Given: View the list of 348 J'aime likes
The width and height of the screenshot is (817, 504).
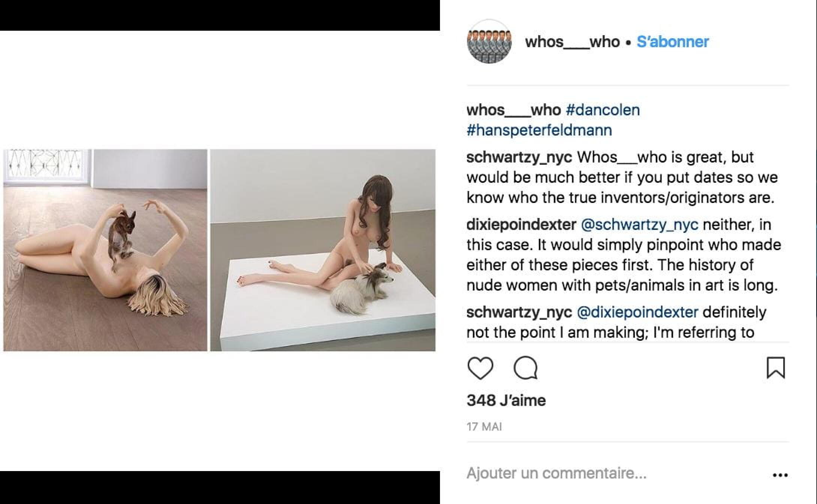Looking at the screenshot, I should click(x=506, y=401).
